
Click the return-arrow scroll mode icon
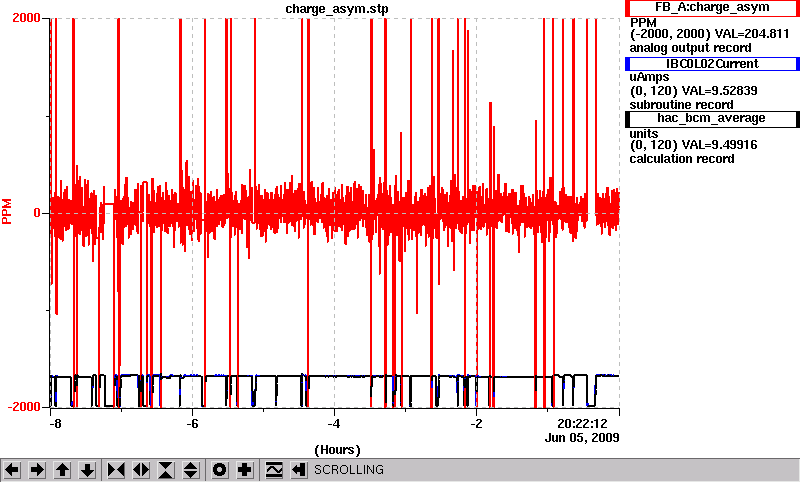pyautogui.click(x=299, y=470)
